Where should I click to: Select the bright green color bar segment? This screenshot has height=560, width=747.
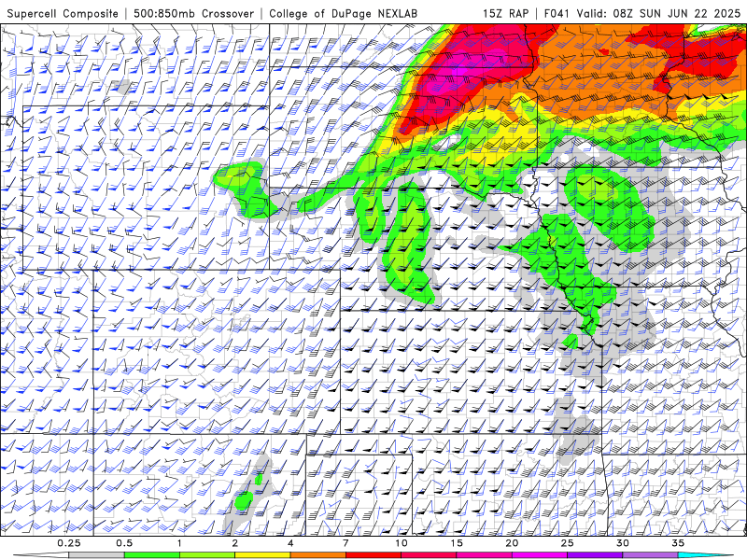tap(152, 555)
